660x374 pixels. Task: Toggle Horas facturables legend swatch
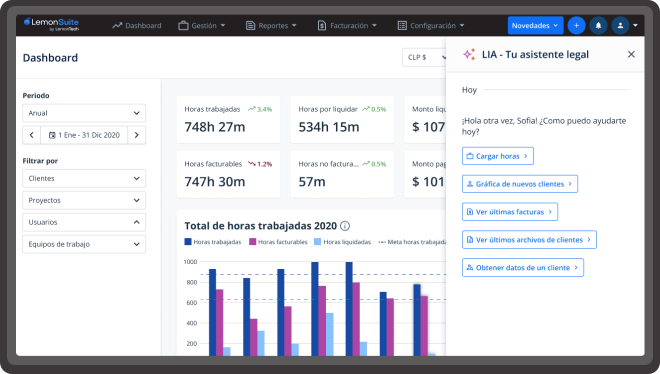click(x=253, y=242)
